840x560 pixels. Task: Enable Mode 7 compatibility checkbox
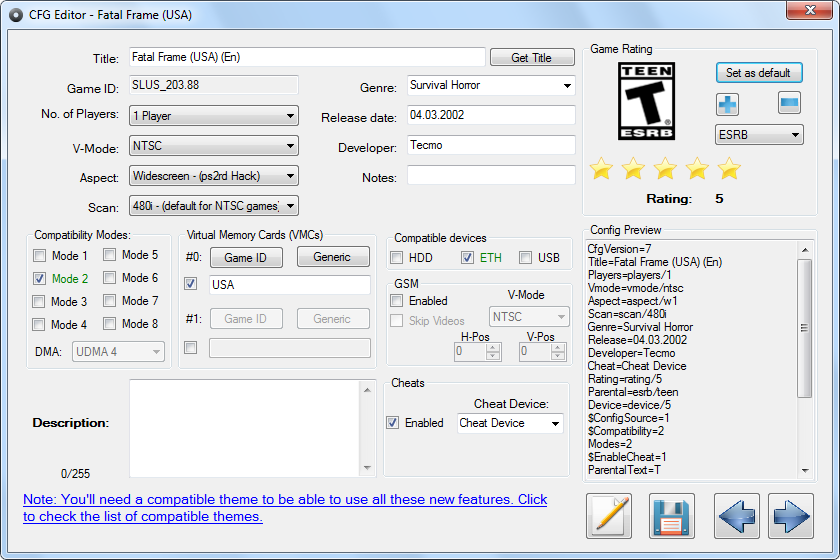point(109,301)
